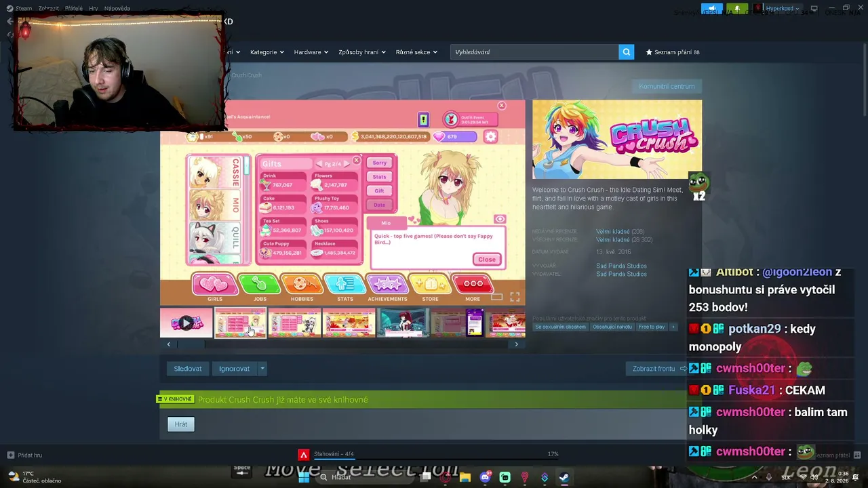Open Windows Start menu
Image resolution: width=868 pixels, height=488 pixels.
(304, 477)
